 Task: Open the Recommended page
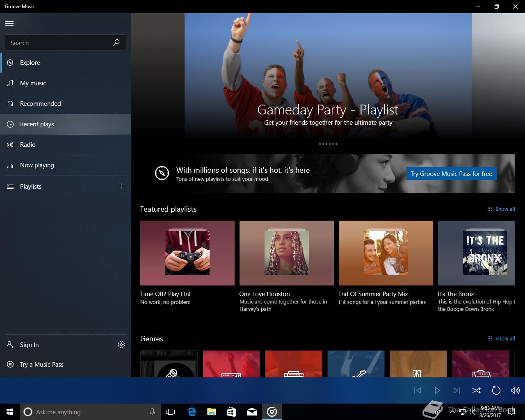tap(66, 104)
